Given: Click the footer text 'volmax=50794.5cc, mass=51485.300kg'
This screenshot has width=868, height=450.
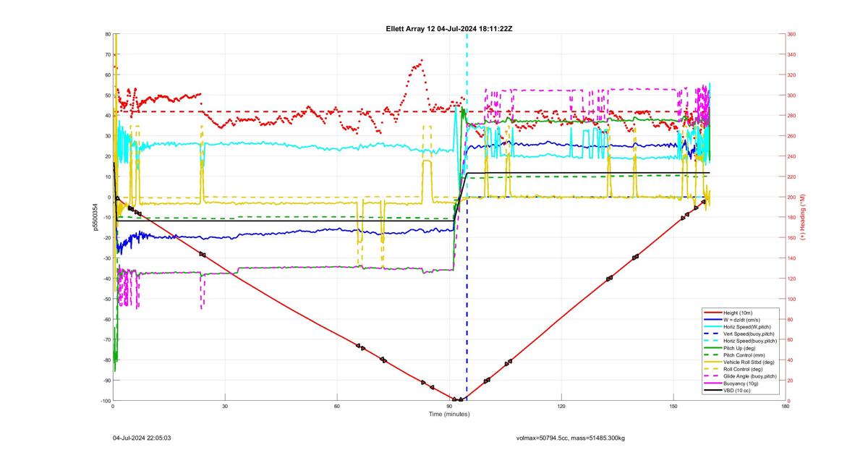Looking at the screenshot, I should 571,438.
